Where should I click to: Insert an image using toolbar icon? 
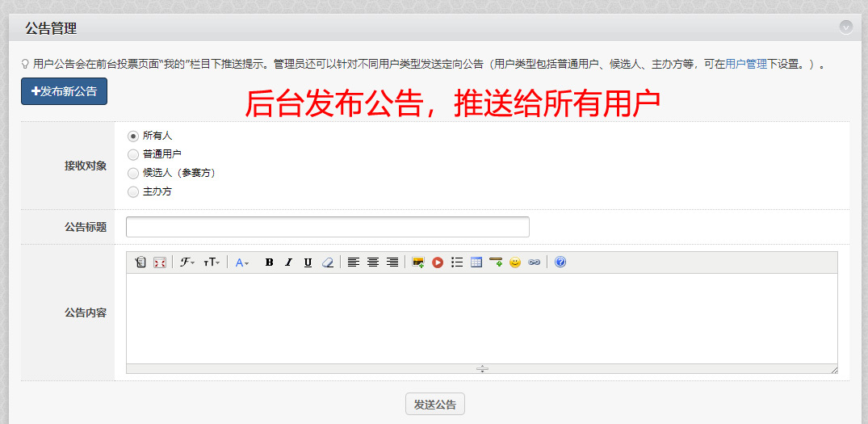[418, 262]
